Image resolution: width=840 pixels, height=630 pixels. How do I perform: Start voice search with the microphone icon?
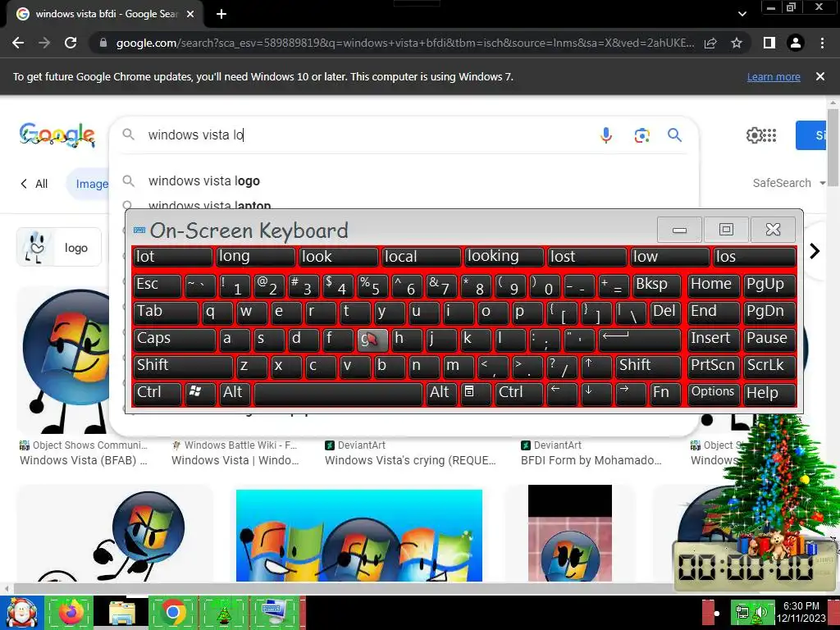(606, 135)
